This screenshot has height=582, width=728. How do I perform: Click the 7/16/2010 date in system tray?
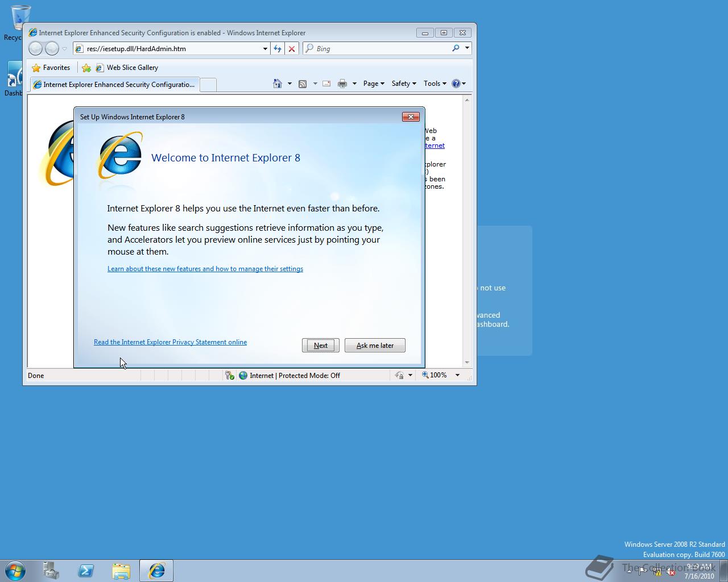699,576
